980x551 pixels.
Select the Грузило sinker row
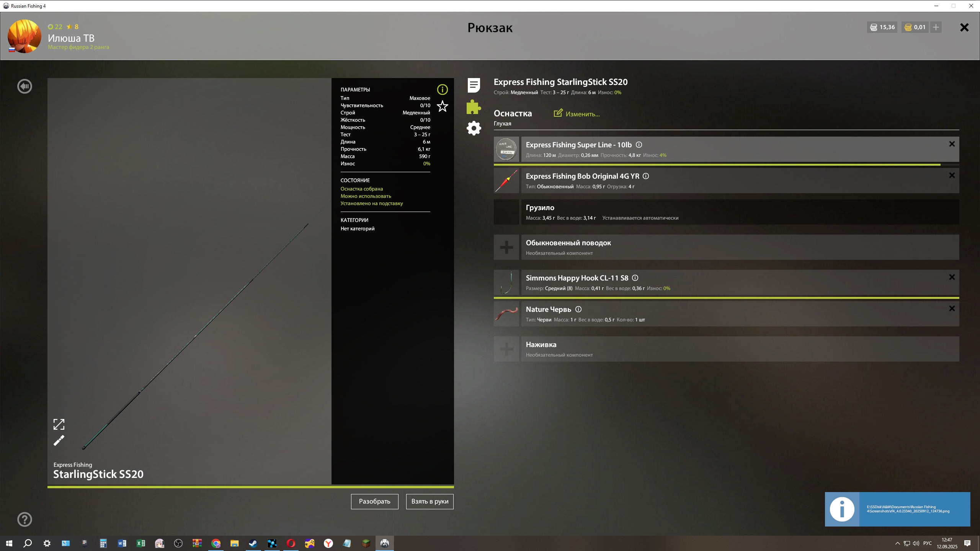coord(726,212)
